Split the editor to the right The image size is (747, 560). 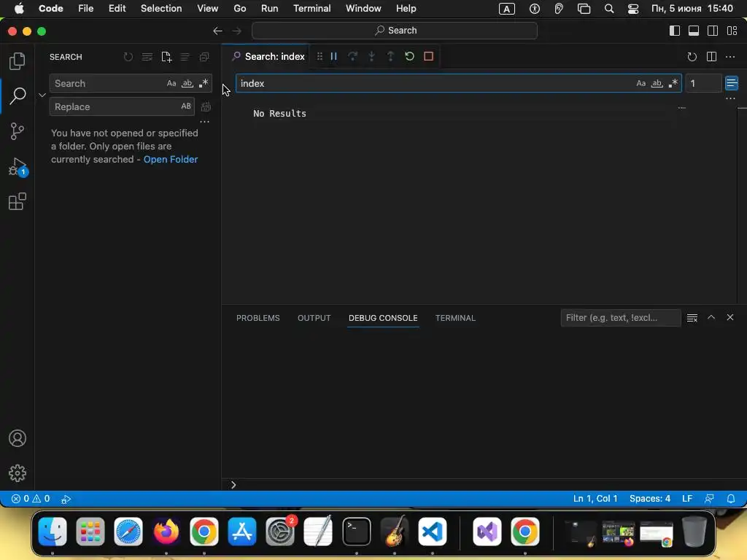(711, 57)
